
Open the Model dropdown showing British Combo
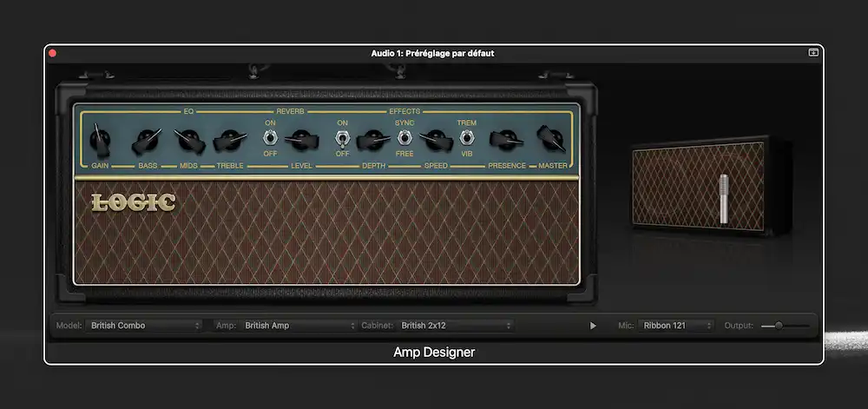143,326
